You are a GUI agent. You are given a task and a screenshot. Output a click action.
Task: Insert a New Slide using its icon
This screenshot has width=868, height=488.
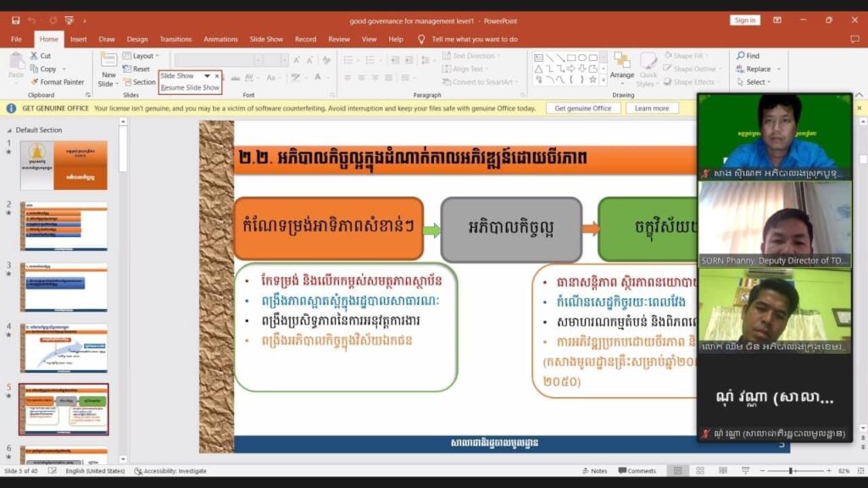tap(108, 59)
